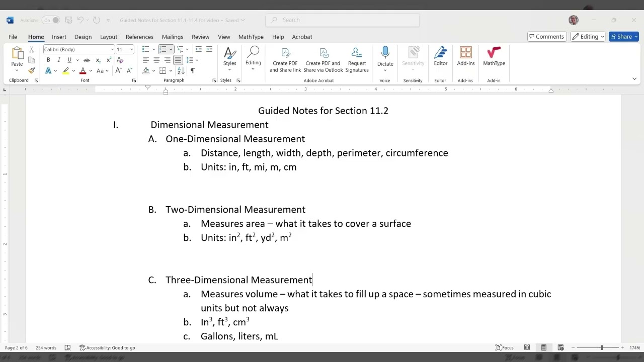Switch to Read Mode view
Screen dimensions: 644x362
pos(527,347)
